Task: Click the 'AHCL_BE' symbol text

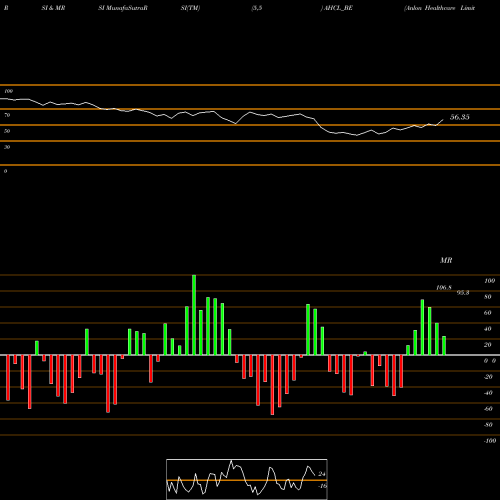Action: point(338,8)
